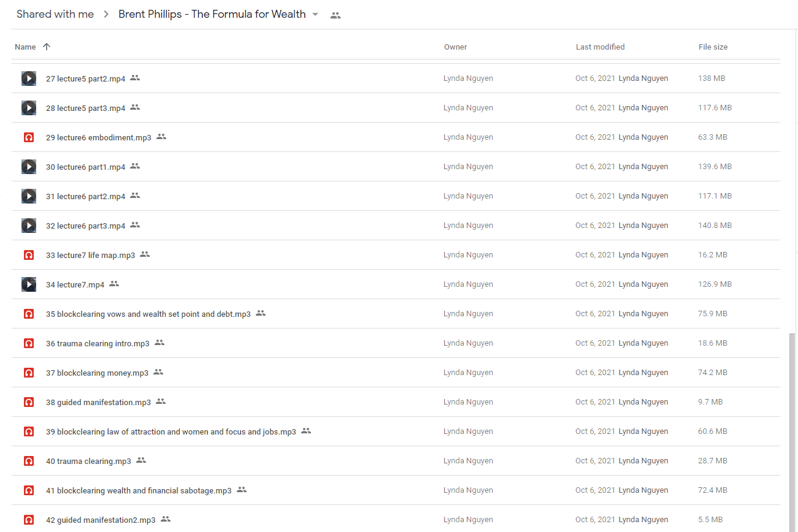Image resolution: width=798 pixels, height=532 pixels.
Task: Click shared icon next to 38 guided manifestation.mp3
Action: 161,401
